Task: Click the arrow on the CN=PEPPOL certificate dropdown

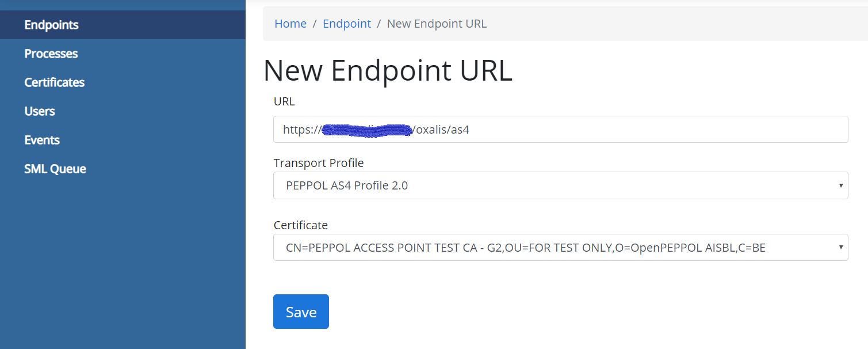Action: click(x=840, y=247)
